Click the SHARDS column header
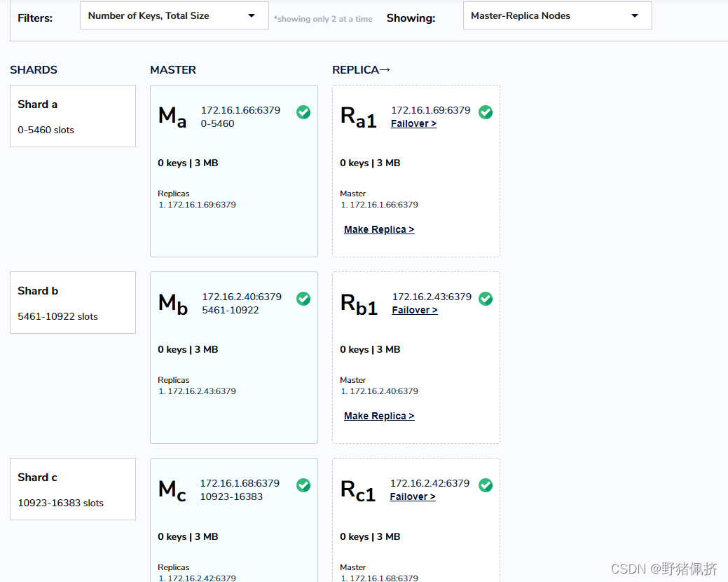This screenshot has width=728, height=582. pos(34,69)
